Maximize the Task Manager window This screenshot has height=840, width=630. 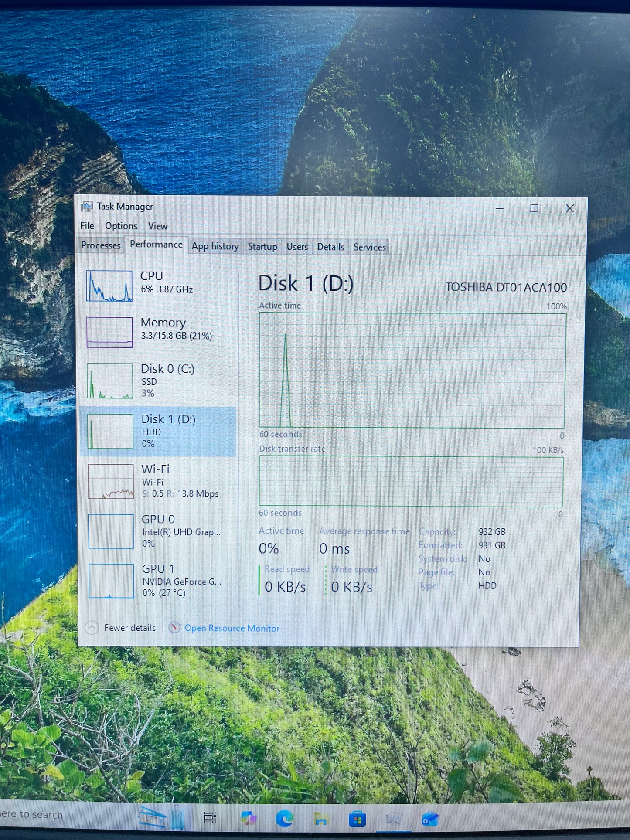click(x=534, y=208)
